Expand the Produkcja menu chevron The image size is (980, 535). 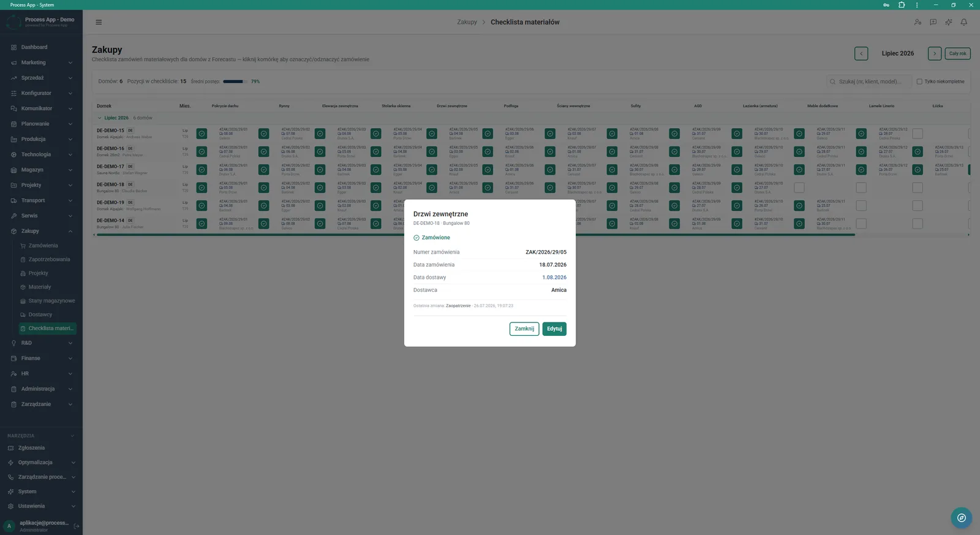coord(70,139)
